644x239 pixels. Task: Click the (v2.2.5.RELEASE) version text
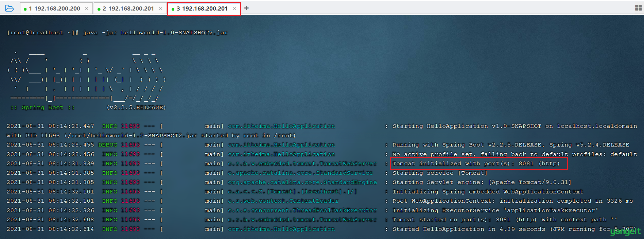[136, 107]
